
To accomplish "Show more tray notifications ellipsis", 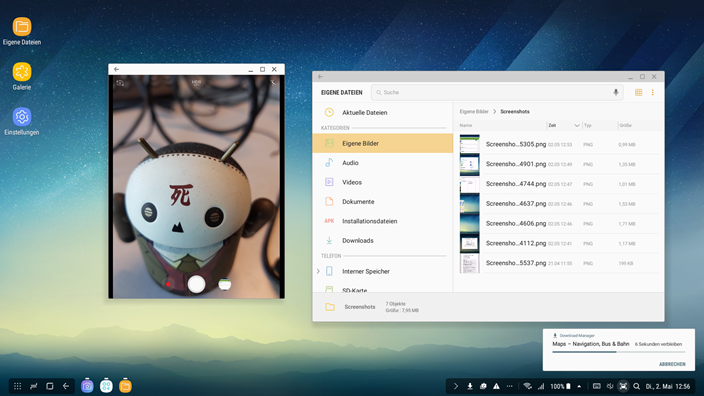I will (x=509, y=386).
